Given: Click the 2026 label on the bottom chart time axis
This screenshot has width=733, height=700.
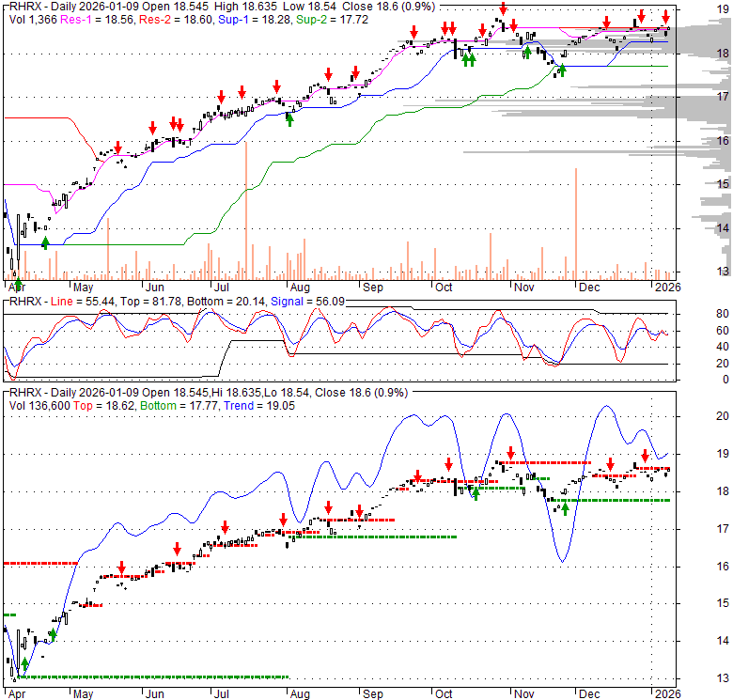Looking at the screenshot, I should click(666, 693).
